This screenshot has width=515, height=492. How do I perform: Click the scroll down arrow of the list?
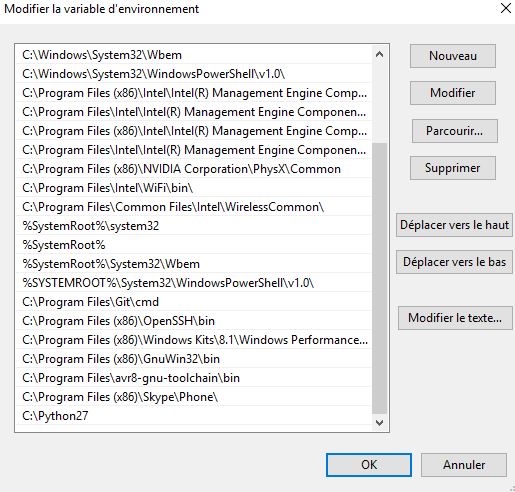(379, 423)
